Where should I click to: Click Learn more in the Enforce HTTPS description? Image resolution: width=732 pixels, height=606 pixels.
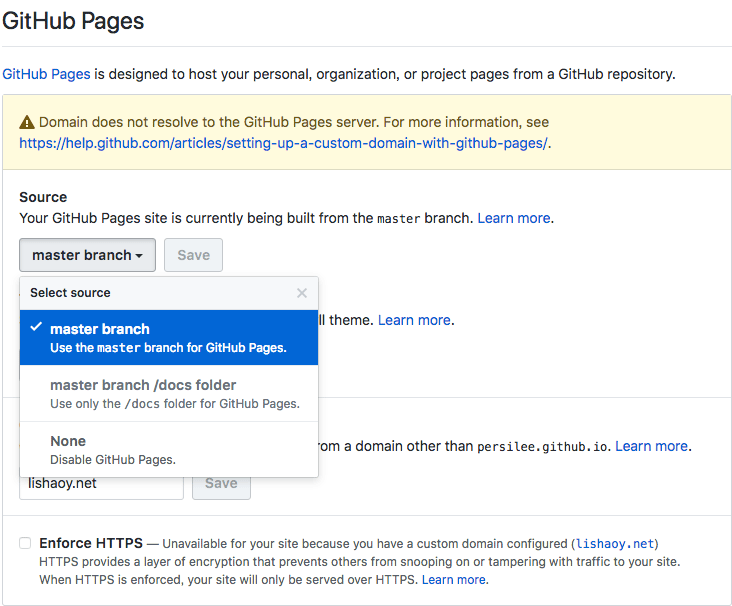pyautogui.click(x=454, y=580)
